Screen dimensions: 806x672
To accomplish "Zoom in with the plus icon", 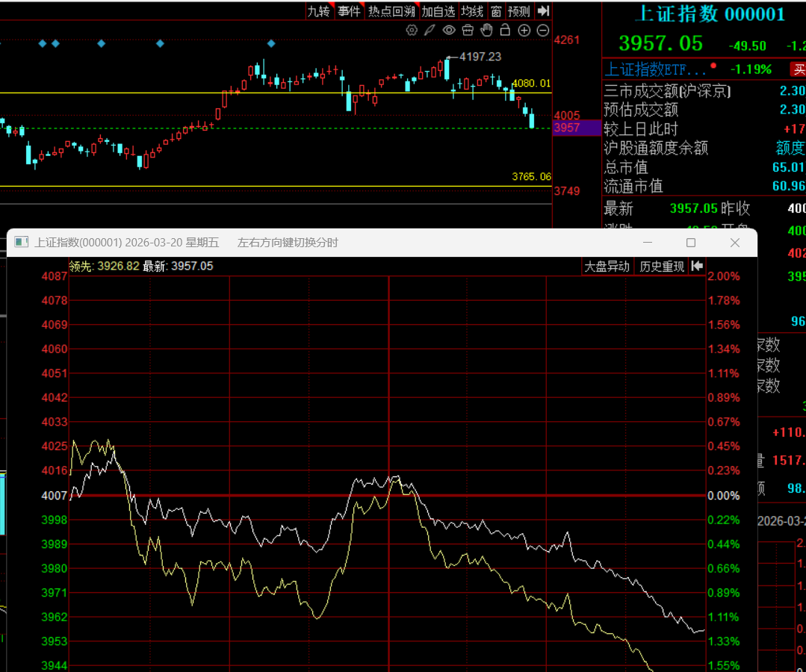I will coord(524,31).
